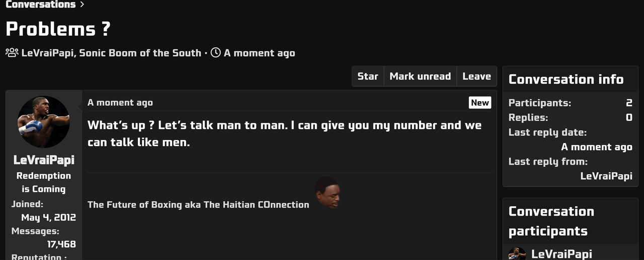Viewport: 644px width, 260px height.
Task: Leave the conversation
Action: point(476,77)
